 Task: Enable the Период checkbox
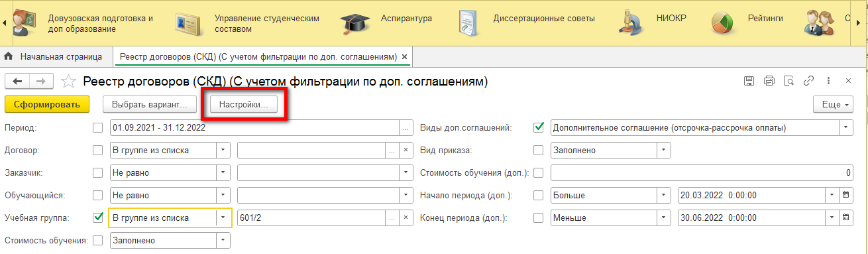[x=98, y=127]
